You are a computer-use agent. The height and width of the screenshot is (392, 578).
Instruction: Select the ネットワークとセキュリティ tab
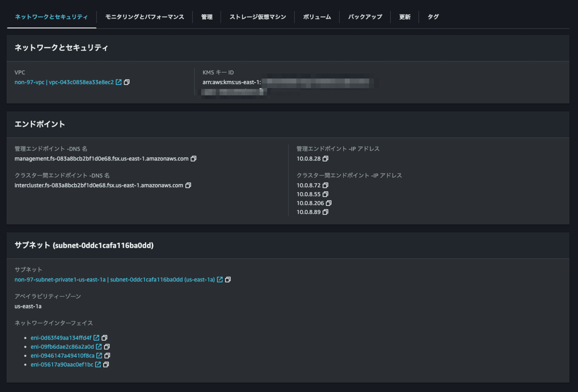[x=51, y=17]
